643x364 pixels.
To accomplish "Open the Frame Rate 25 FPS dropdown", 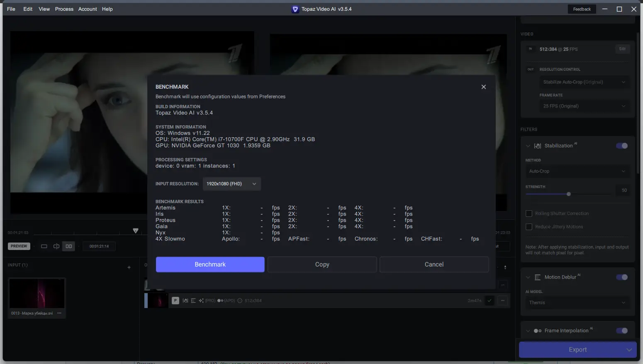I will click(x=584, y=106).
